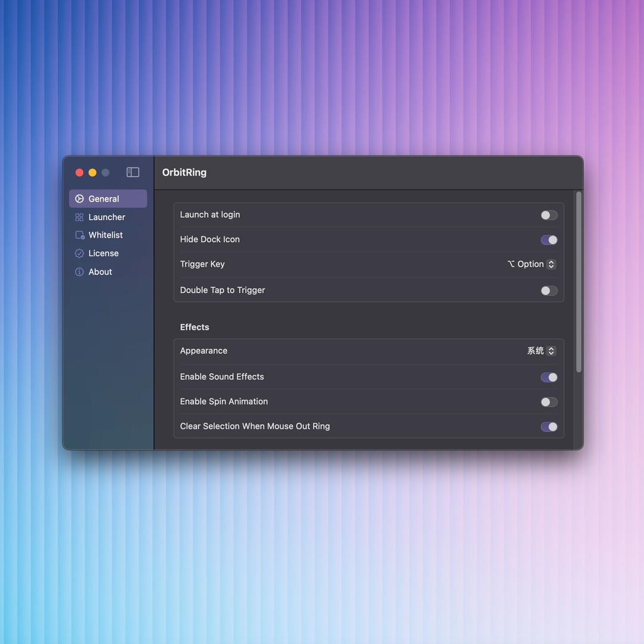Show the About section

click(x=108, y=272)
